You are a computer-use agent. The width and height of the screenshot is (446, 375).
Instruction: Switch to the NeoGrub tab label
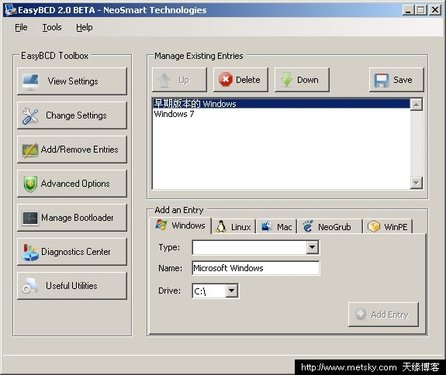click(334, 227)
